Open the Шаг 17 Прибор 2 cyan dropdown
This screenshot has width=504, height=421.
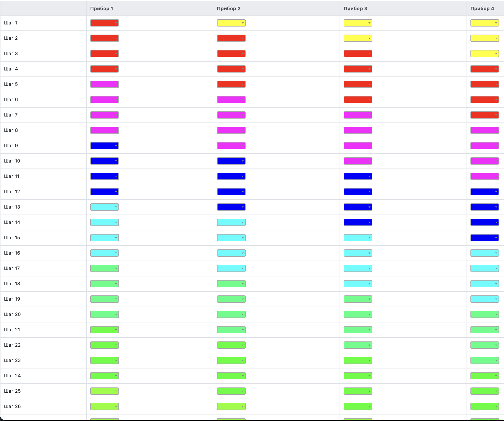coord(231,268)
